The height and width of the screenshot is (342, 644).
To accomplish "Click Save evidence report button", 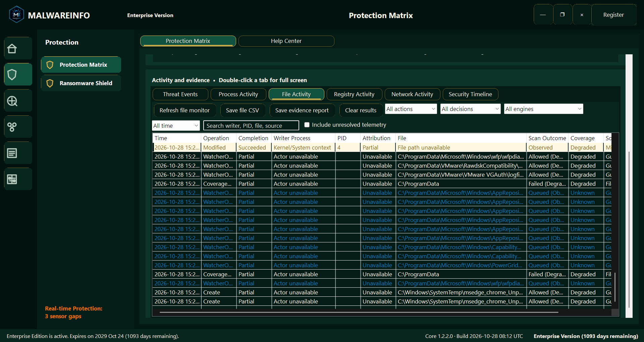I will (x=302, y=110).
